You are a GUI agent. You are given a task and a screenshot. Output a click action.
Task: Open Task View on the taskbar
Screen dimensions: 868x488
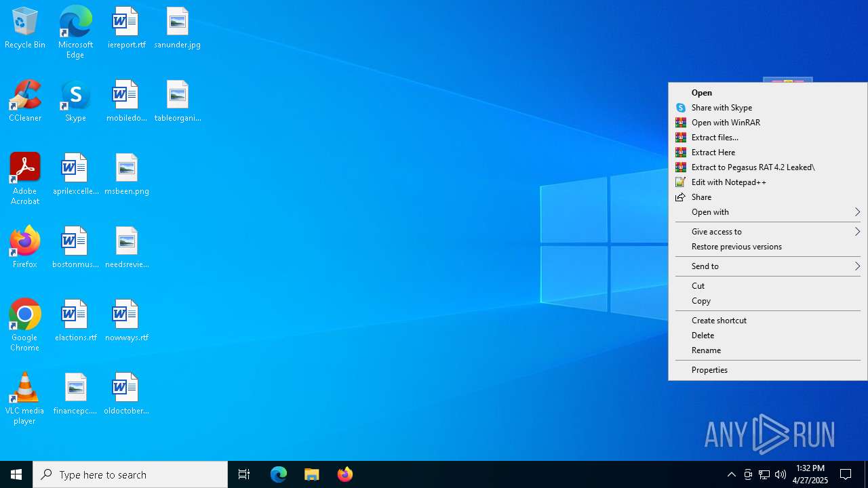point(244,474)
